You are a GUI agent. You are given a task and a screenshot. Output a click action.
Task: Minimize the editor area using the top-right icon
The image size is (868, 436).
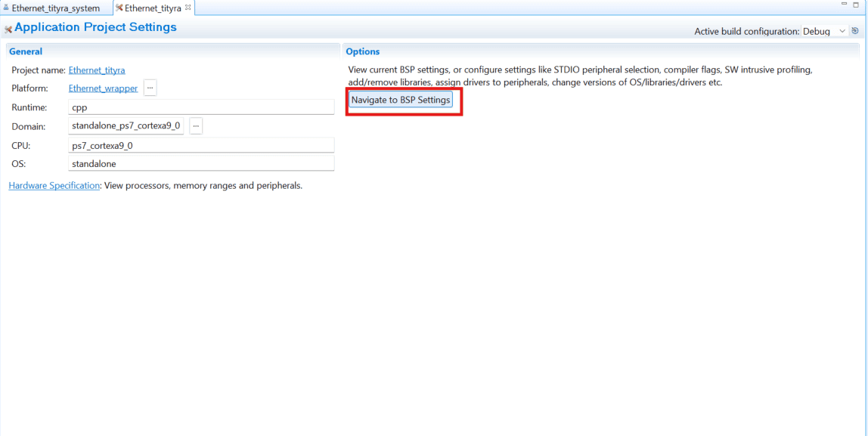coord(845,5)
